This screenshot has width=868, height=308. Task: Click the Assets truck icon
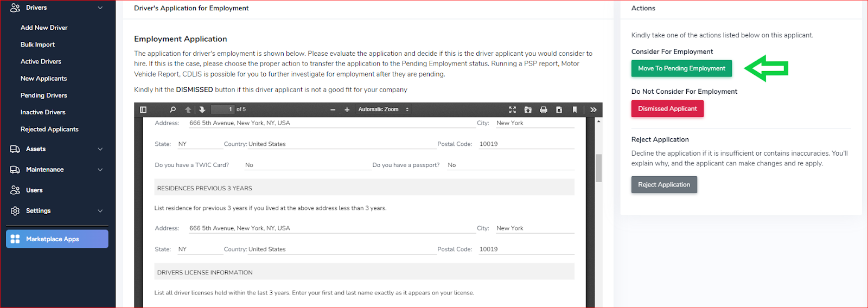pyautogui.click(x=15, y=149)
